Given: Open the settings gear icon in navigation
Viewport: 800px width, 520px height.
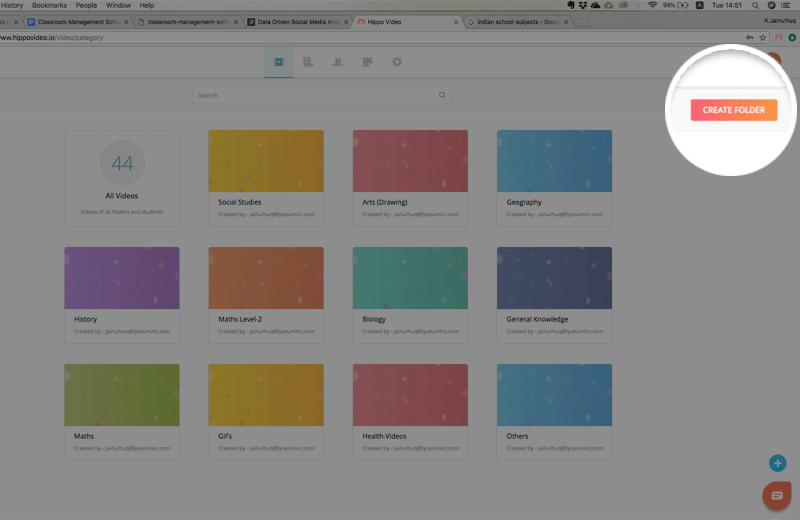Looking at the screenshot, I should point(397,62).
